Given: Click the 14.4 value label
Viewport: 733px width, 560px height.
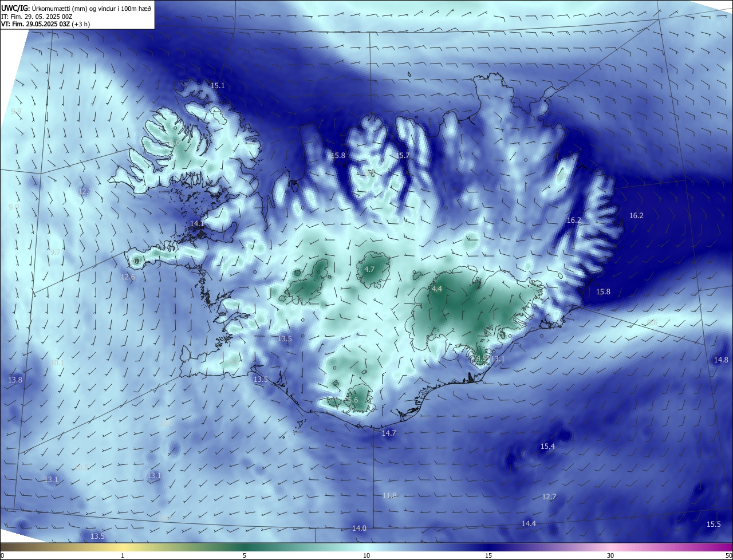Looking at the screenshot, I should [529, 523].
